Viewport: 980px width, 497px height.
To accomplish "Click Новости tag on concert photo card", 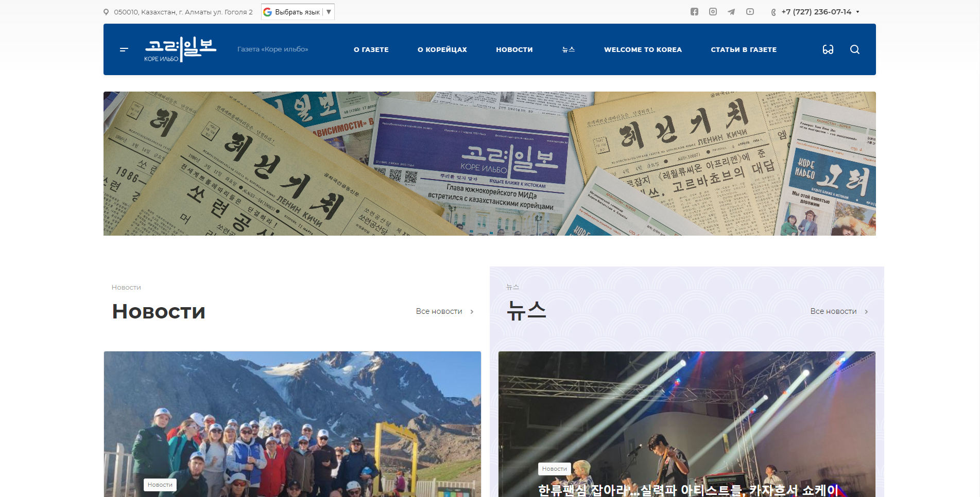I will coord(555,469).
